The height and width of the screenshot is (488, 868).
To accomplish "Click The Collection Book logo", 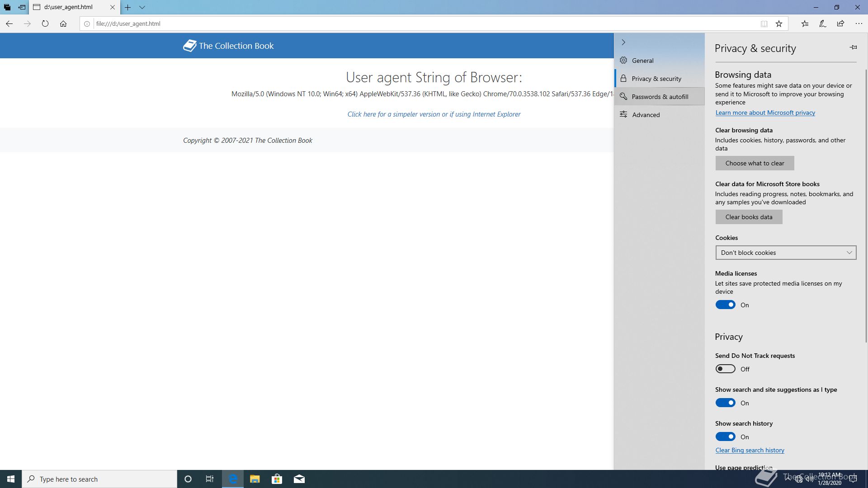I will 228,46.
